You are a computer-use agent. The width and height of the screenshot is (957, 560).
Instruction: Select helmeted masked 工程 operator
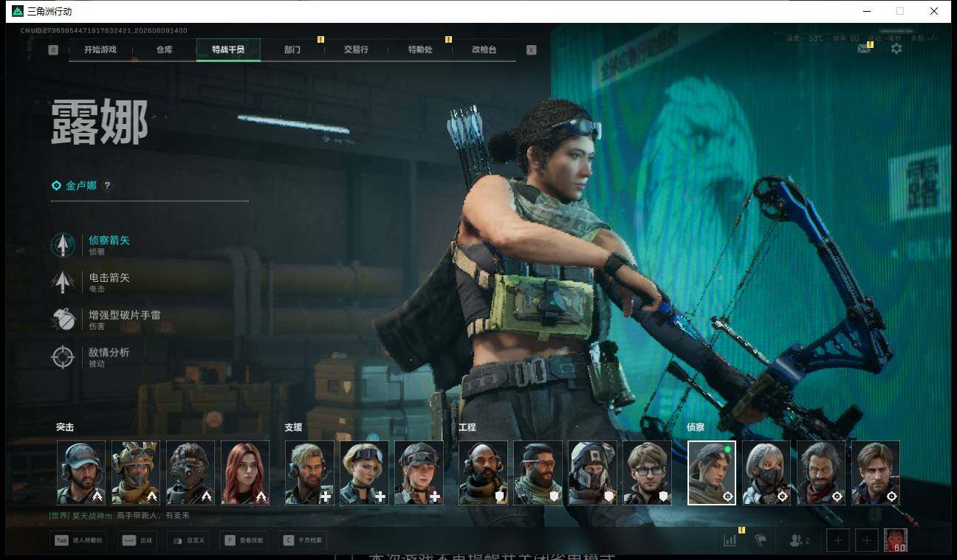pos(593,473)
